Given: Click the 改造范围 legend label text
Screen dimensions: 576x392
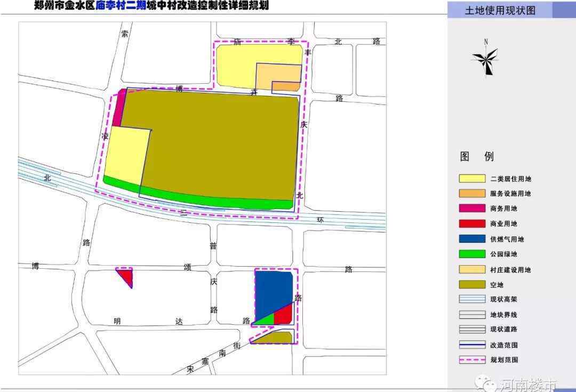Looking at the screenshot, I should (x=504, y=345).
